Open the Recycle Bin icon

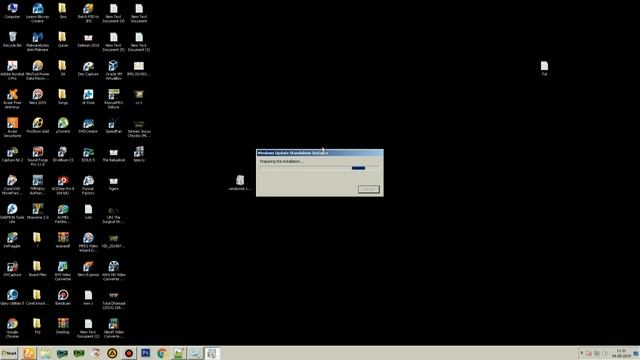(12, 40)
